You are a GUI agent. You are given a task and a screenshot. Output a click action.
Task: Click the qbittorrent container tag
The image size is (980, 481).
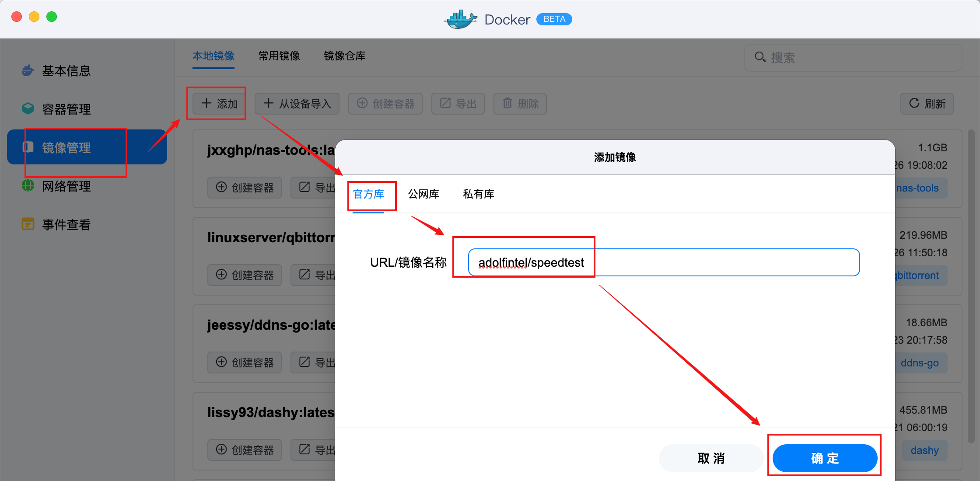[920, 275]
